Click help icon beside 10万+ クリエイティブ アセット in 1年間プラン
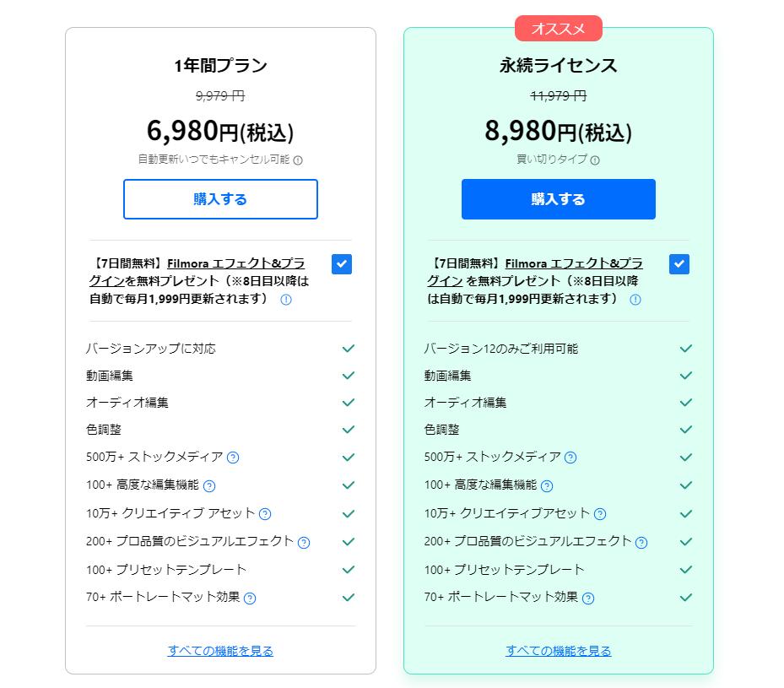Viewport: 784px width, 688px height. click(x=265, y=513)
